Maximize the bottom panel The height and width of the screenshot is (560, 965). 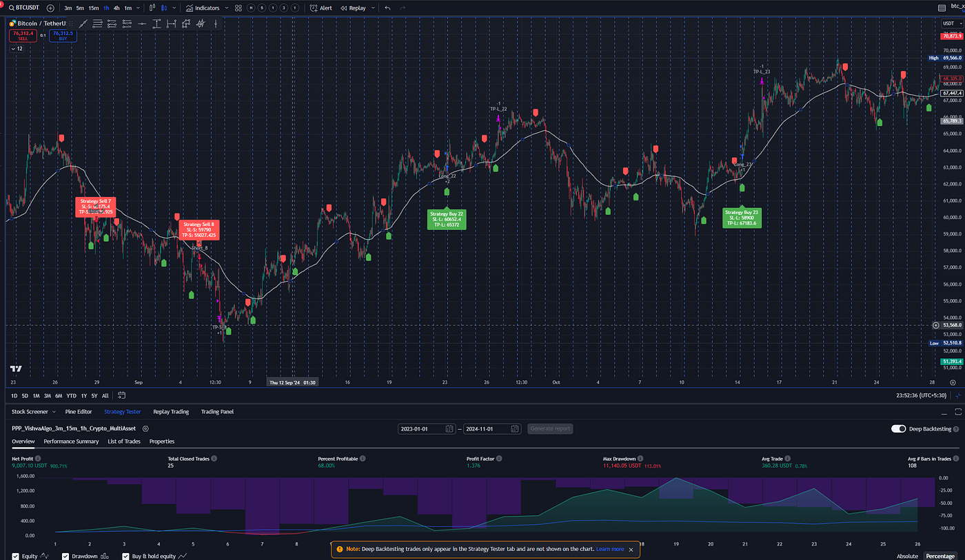pos(957,412)
